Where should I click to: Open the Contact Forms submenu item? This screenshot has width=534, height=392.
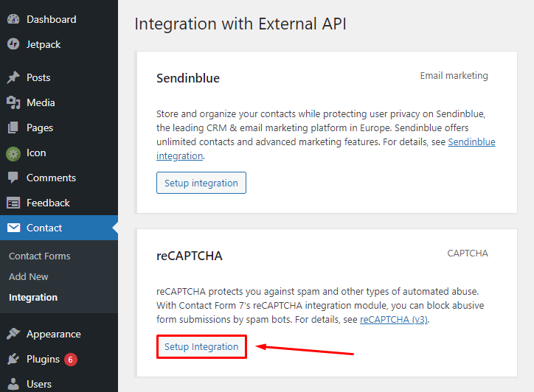click(40, 256)
